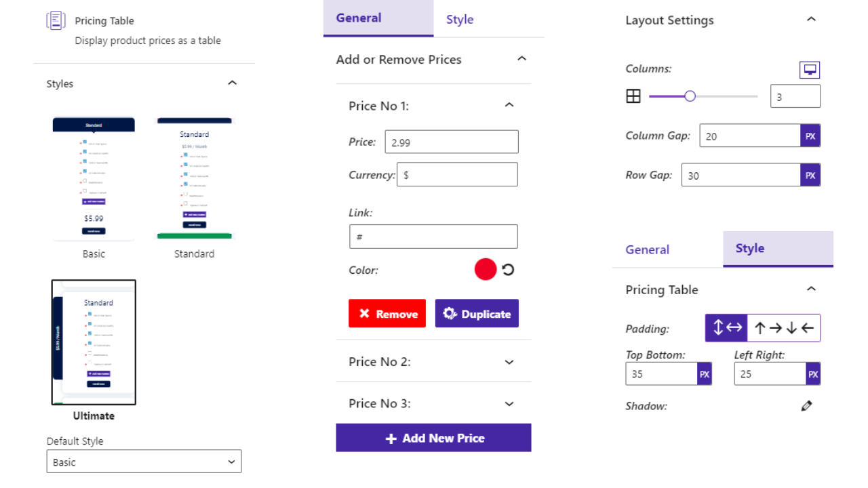Click the PX unit for Top Bottom padding

point(705,374)
